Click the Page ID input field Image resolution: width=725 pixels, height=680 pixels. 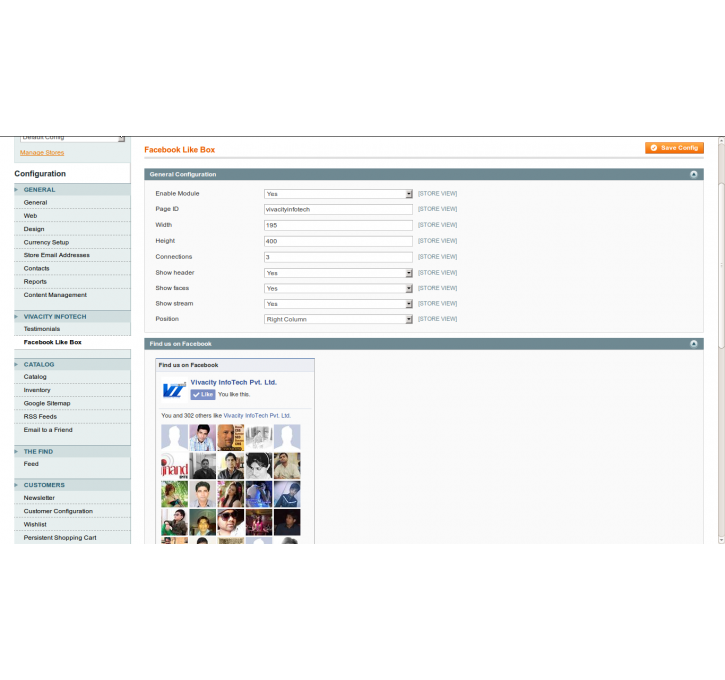tap(338, 209)
